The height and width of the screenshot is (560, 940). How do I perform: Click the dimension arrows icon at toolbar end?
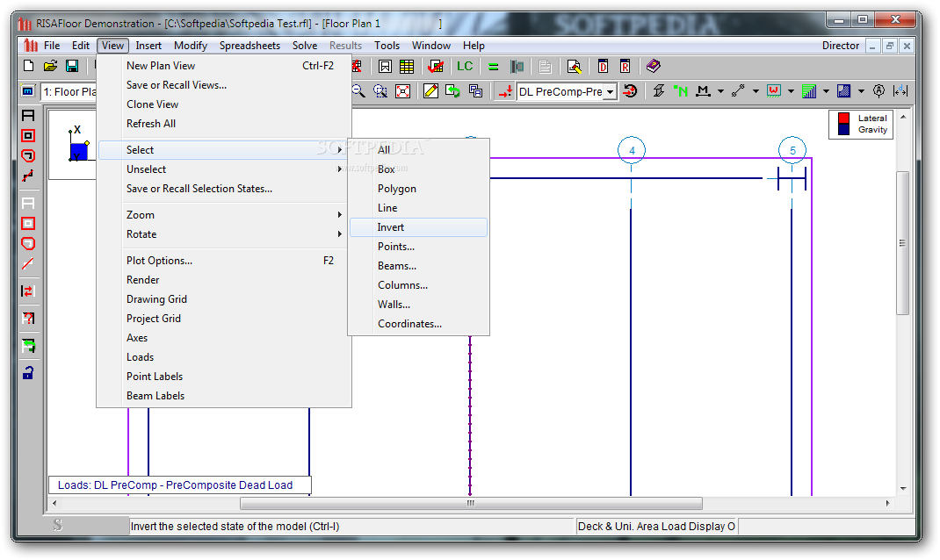(900, 91)
